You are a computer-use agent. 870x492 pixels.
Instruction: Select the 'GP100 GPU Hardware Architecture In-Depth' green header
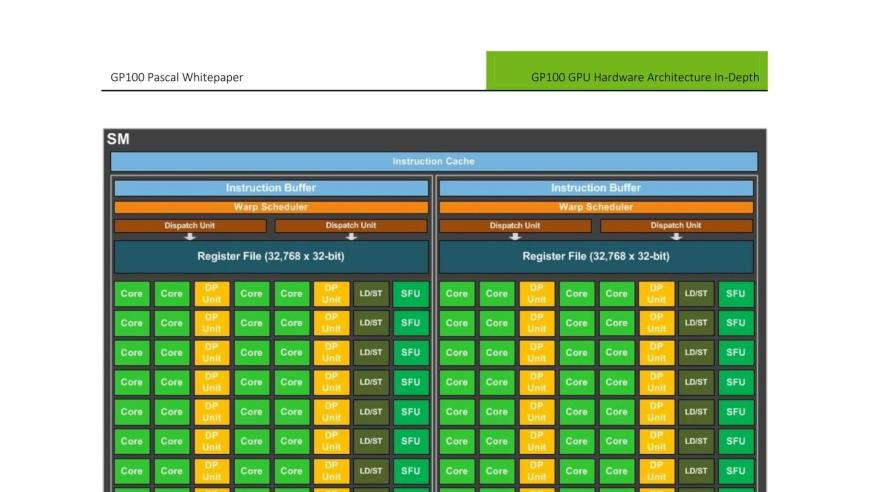click(x=627, y=70)
